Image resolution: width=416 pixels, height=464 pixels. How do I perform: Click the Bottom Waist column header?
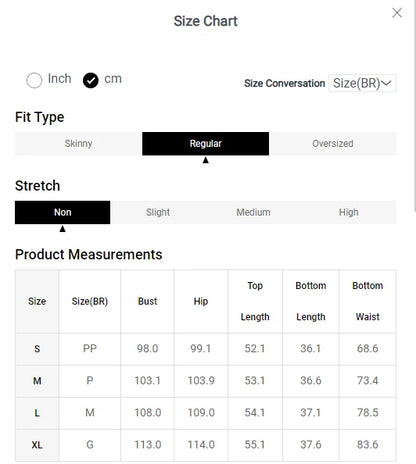(367, 301)
